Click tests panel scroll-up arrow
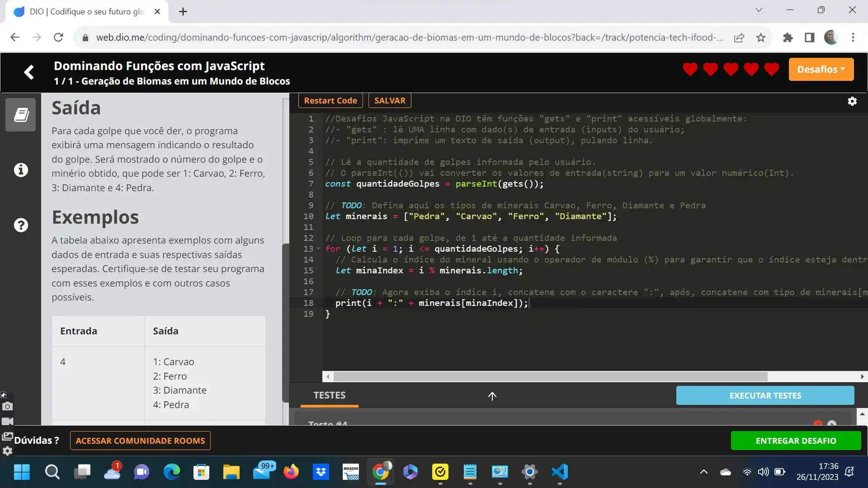Viewport: 868px width, 488px height. [862, 414]
